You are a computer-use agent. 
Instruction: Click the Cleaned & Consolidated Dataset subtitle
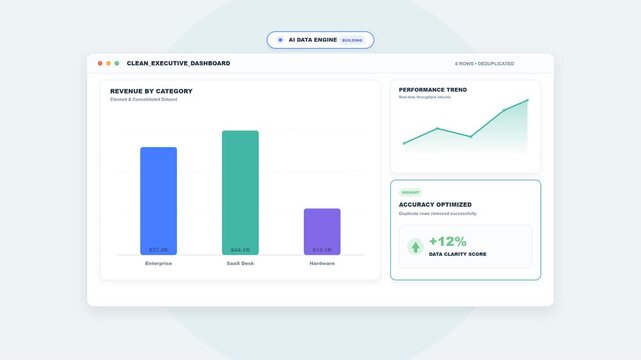(x=143, y=99)
